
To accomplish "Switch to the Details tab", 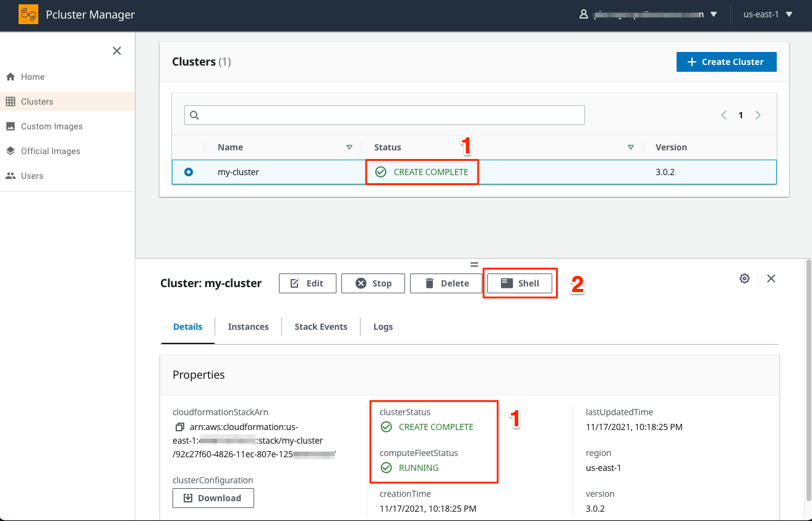I will pyautogui.click(x=188, y=327).
